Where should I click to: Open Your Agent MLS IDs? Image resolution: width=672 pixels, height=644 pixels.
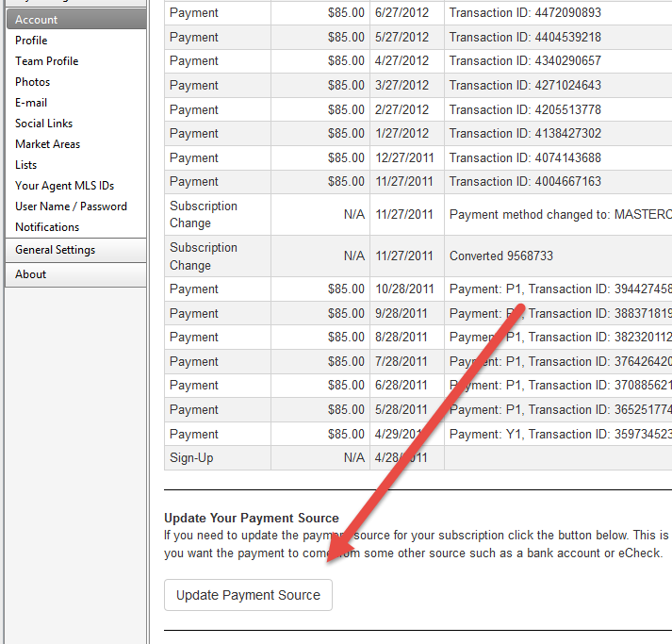[64, 186]
